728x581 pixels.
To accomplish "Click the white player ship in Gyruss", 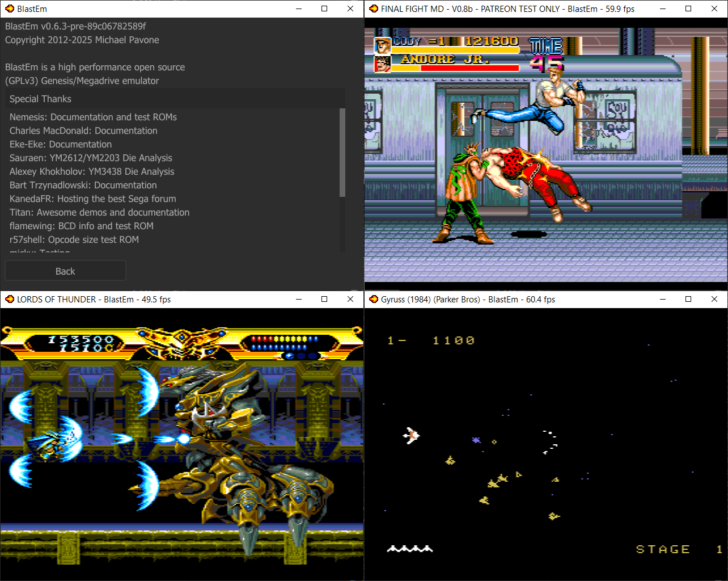I will pos(411,436).
